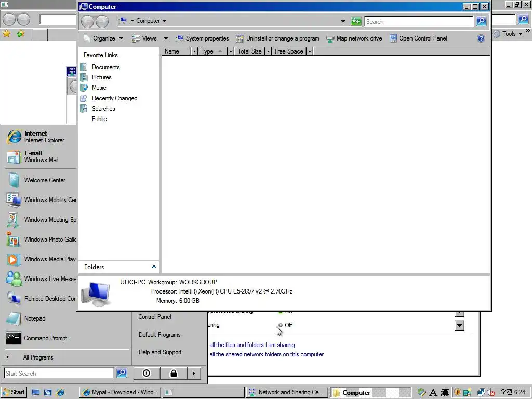The image size is (532, 399).
Task: Open the Organize menu
Action: coord(103,38)
